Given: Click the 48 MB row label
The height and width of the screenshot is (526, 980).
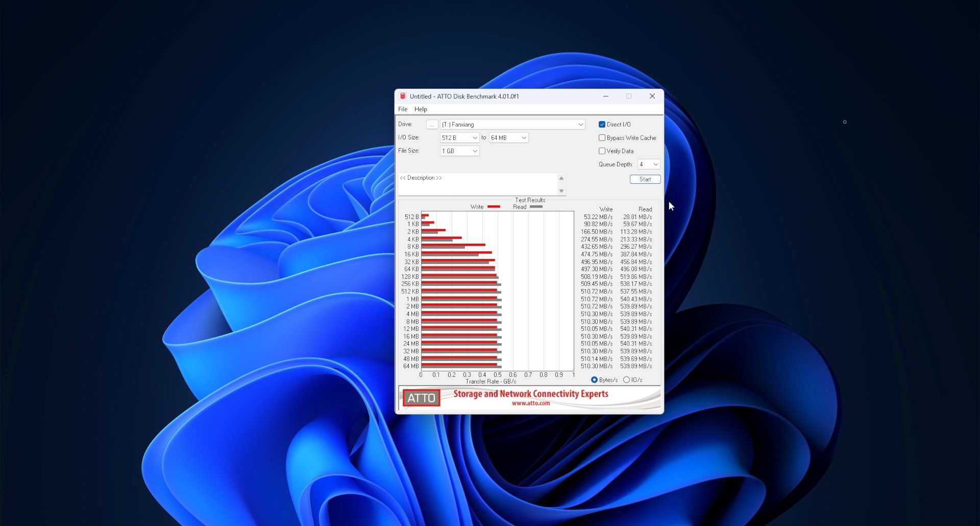Looking at the screenshot, I should pos(411,359).
